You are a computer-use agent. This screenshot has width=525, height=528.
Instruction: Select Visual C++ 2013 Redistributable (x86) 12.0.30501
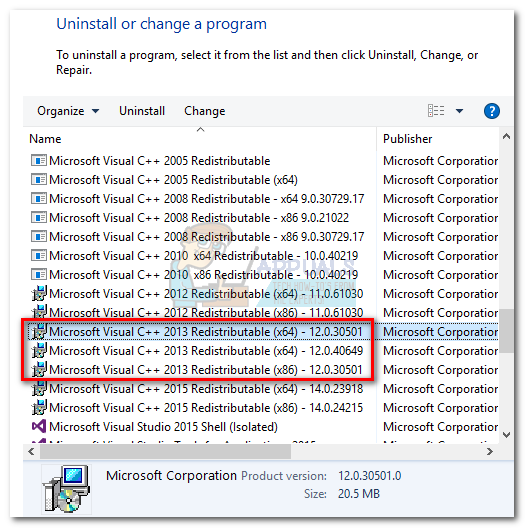click(198, 369)
